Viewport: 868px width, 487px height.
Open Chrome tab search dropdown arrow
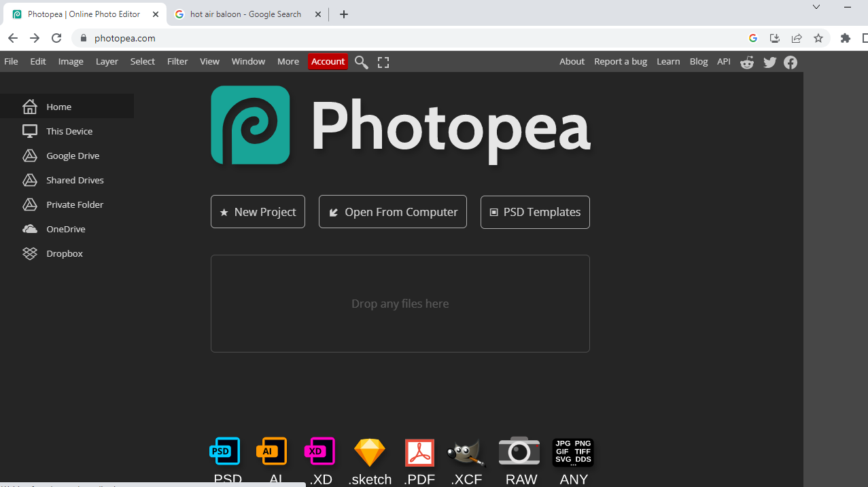[816, 7]
